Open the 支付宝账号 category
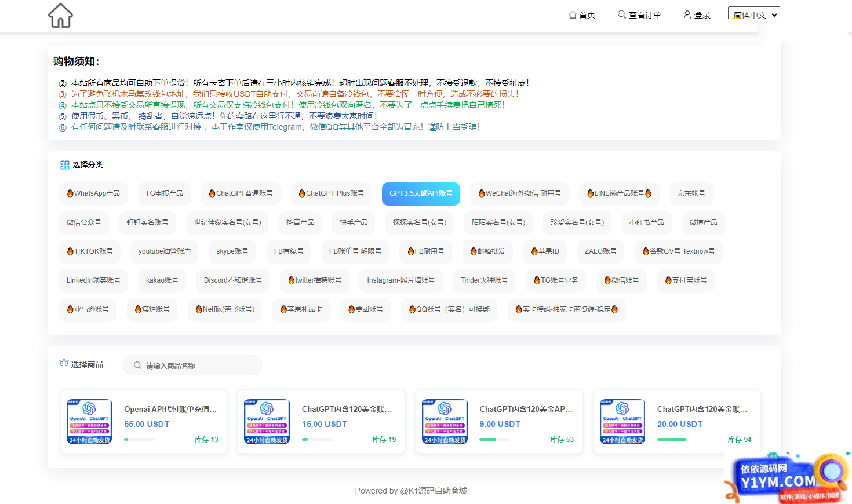This screenshot has height=504, width=852. 686,280
